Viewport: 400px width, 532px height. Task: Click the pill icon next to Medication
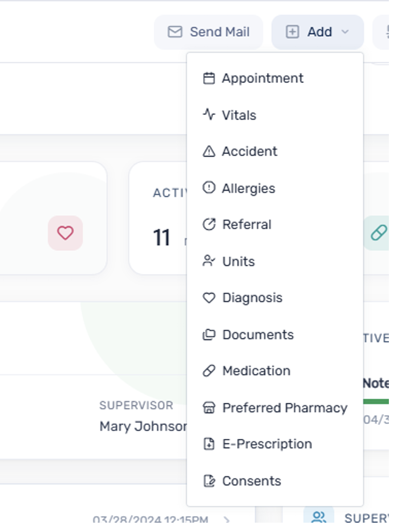coord(209,371)
